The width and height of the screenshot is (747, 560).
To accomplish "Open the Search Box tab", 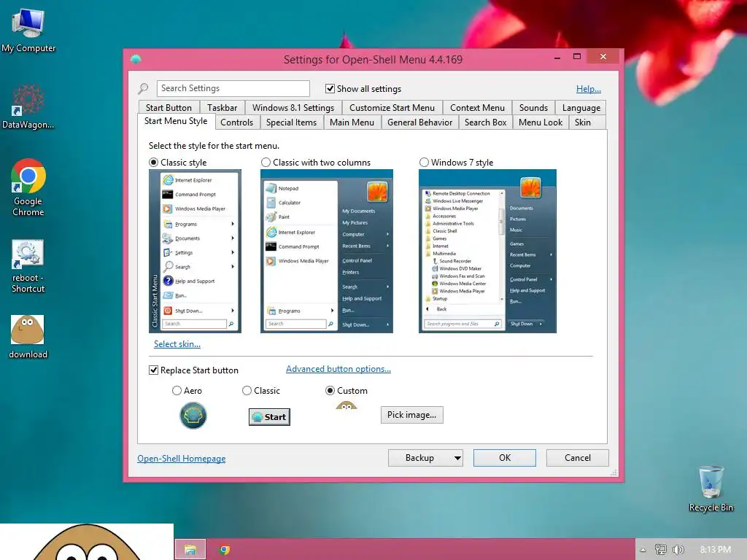I will (485, 122).
